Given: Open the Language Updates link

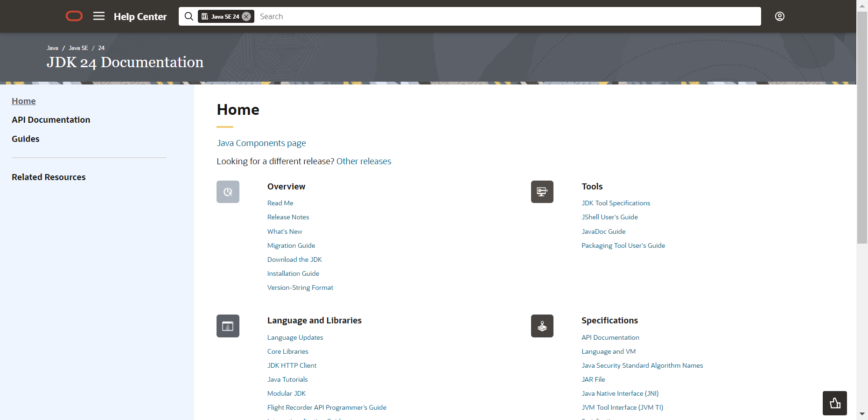Looking at the screenshot, I should pyautogui.click(x=295, y=337).
